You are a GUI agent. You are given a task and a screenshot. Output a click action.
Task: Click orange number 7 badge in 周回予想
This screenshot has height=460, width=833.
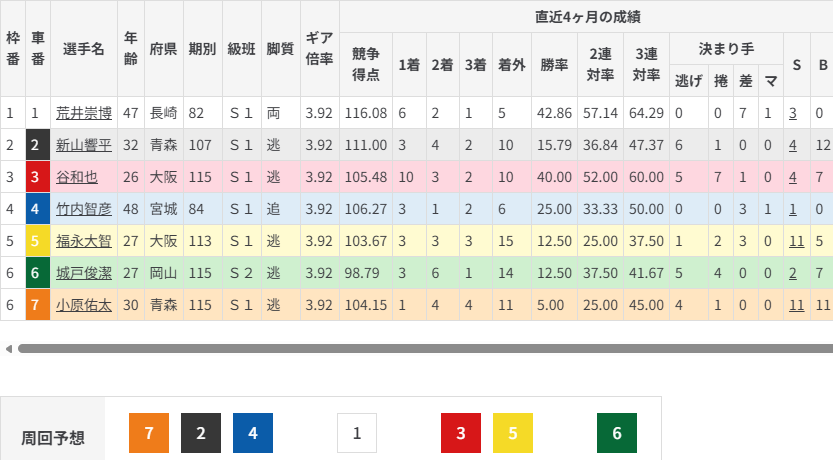click(x=149, y=433)
